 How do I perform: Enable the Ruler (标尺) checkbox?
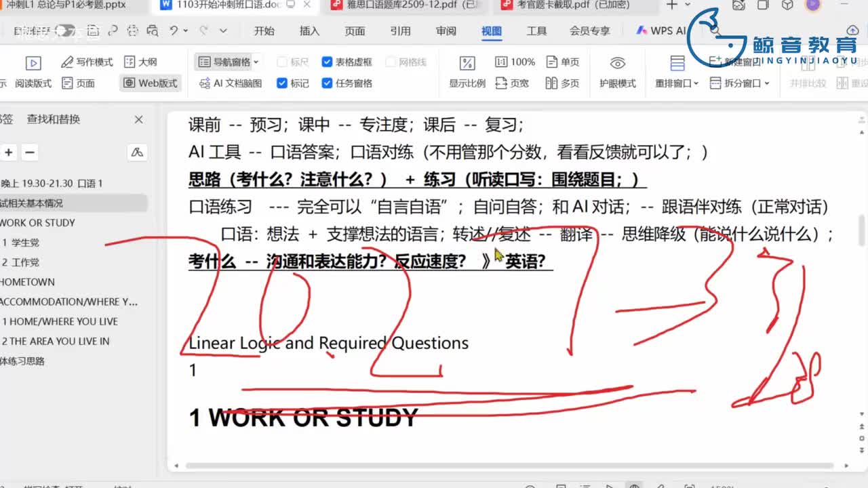[293, 62]
